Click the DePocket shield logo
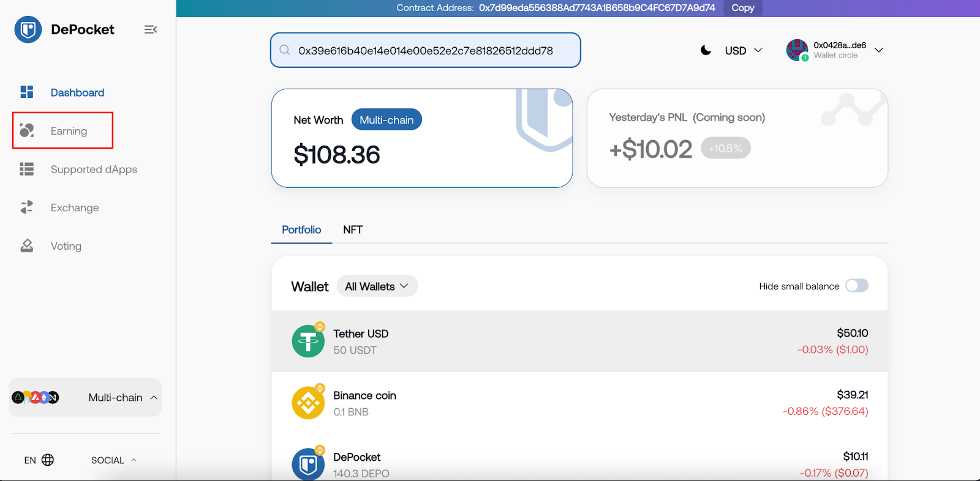The height and width of the screenshot is (481, 980). (28, 29)
